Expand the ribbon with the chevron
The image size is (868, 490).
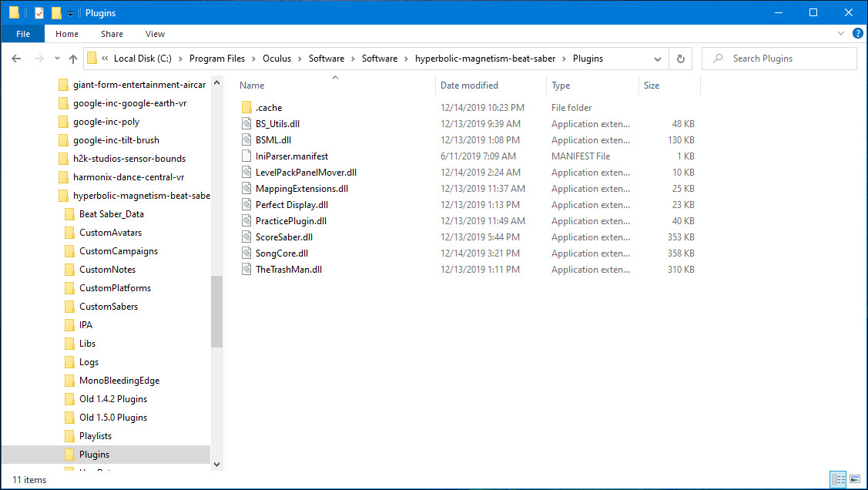[x=841, y=33]
